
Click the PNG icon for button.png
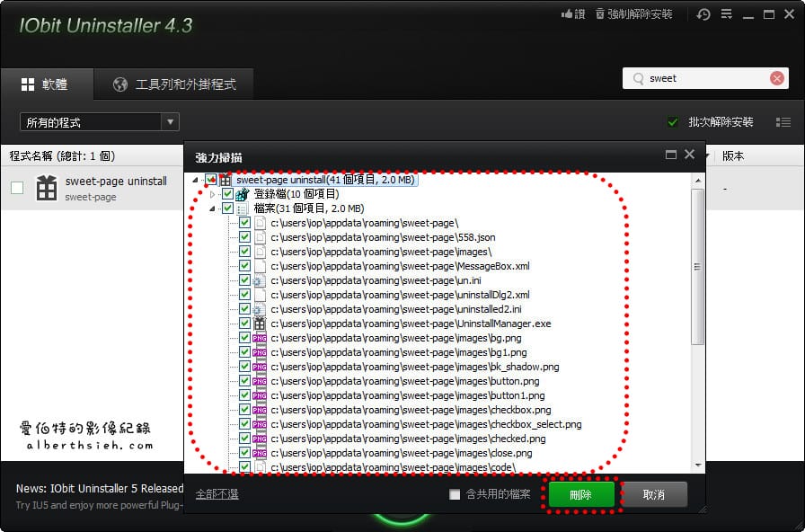coord(260,381)
